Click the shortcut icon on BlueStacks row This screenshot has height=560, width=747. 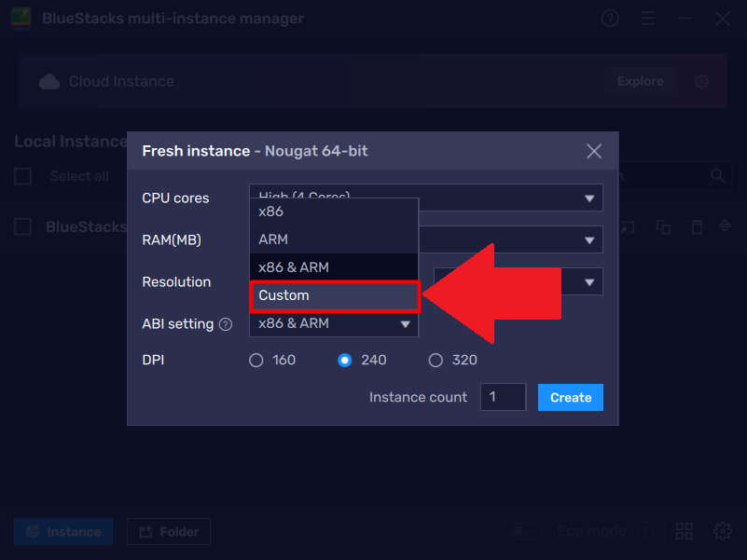pos(628,227)
